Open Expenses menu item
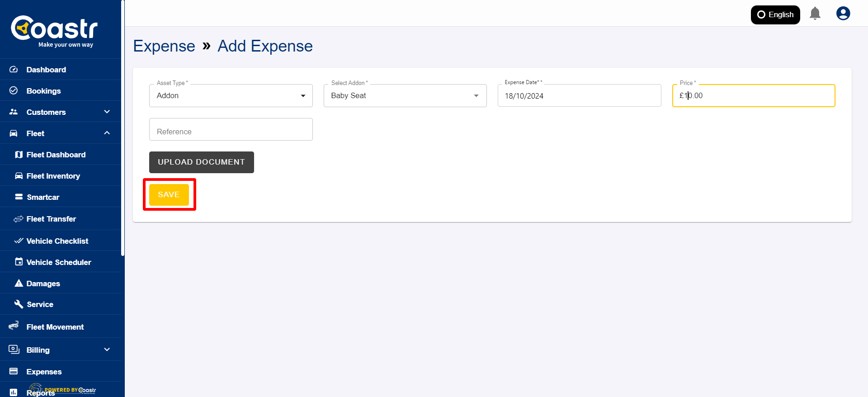The image size is (868, 397). (61, 372)
